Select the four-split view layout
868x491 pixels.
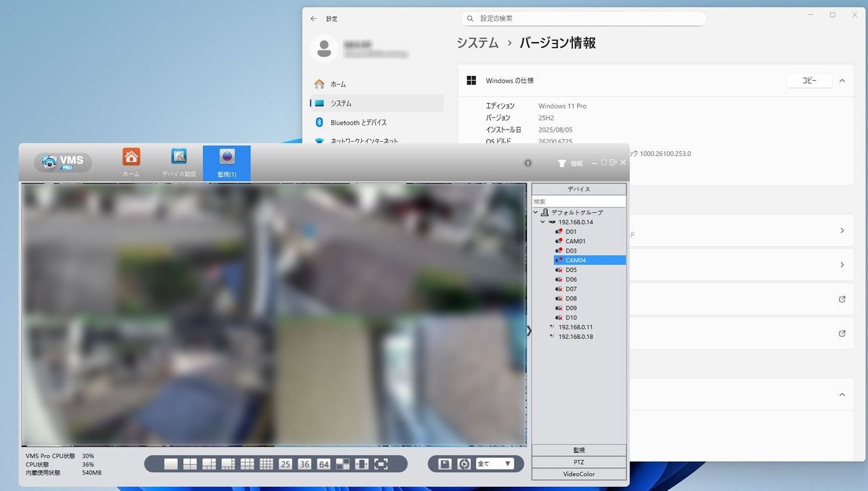coord(190,464)
